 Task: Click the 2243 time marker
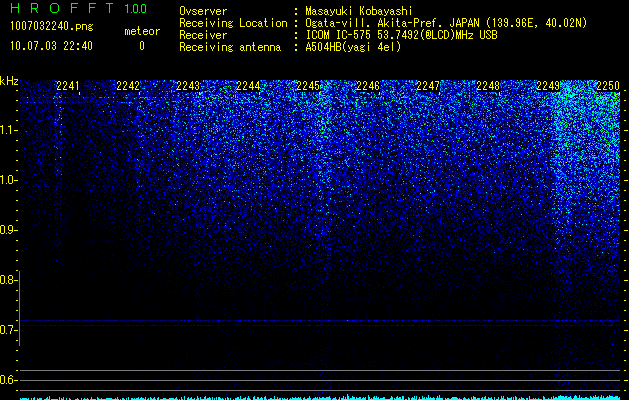click(188, 86)
